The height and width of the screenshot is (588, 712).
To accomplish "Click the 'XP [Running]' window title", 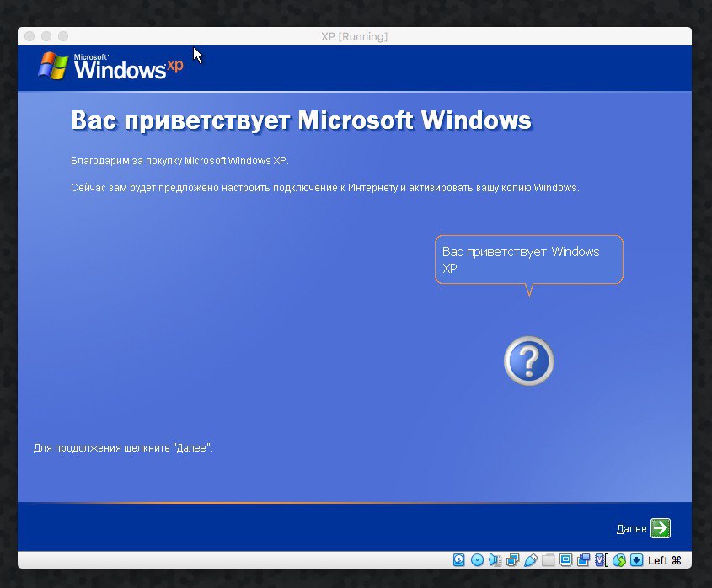I will 355,36.
